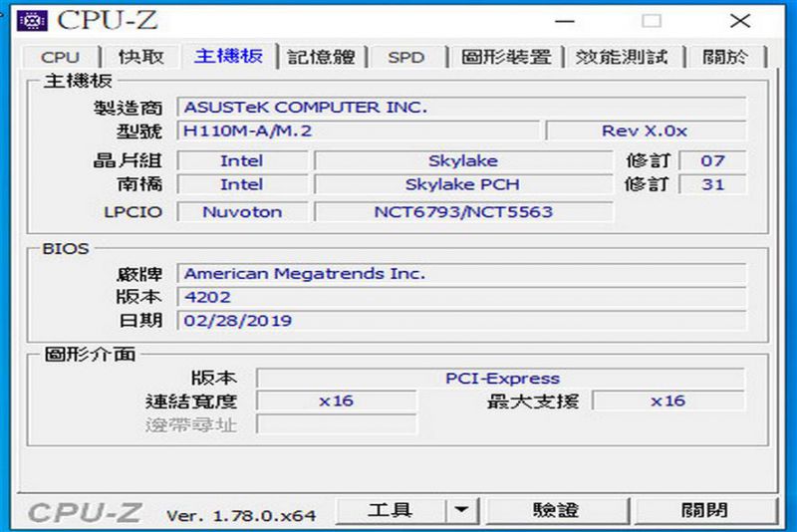This screenshot has width=797, height=532.
Task: Minimize the CPU-Z window
Action: (565, 21)
